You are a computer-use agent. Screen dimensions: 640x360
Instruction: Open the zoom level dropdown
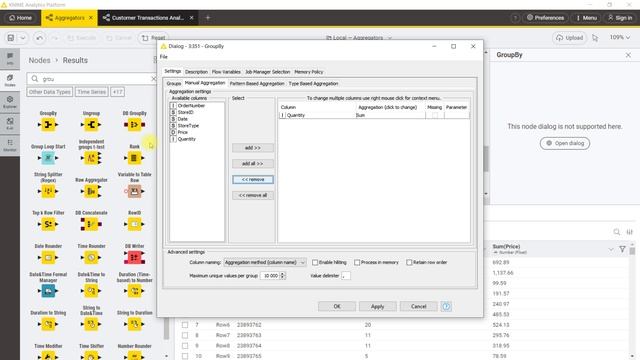(x=620, y=38)
